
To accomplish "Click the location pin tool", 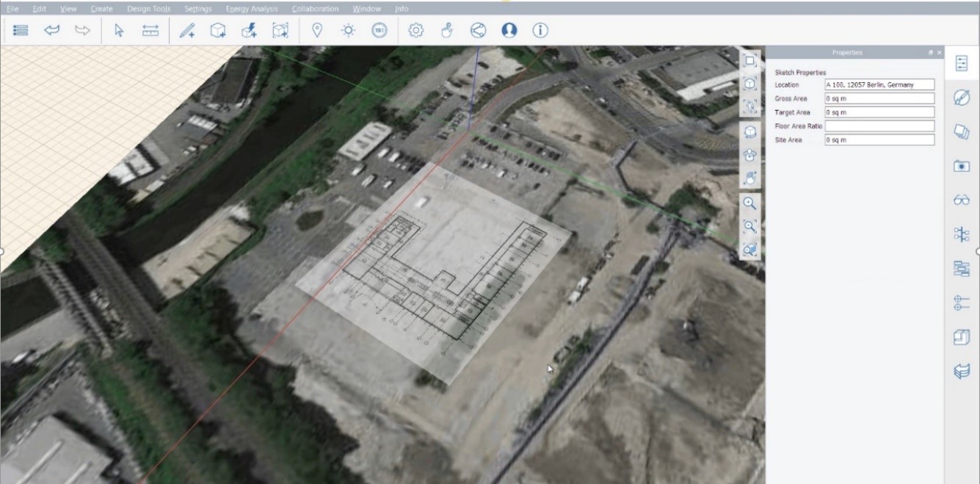I will [316, 30].
